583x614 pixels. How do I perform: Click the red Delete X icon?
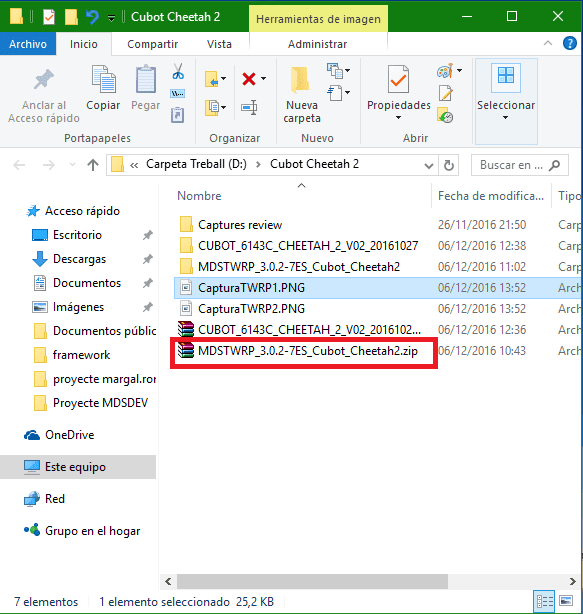pos(249,79)
